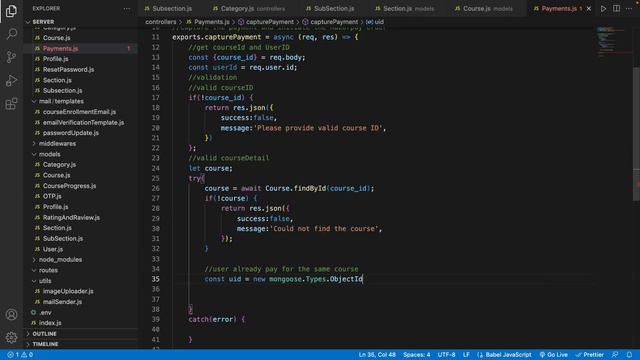This screenshot has height=360, width=640.
Task: Open the Manage gear icon
Action: pos(11,337)
